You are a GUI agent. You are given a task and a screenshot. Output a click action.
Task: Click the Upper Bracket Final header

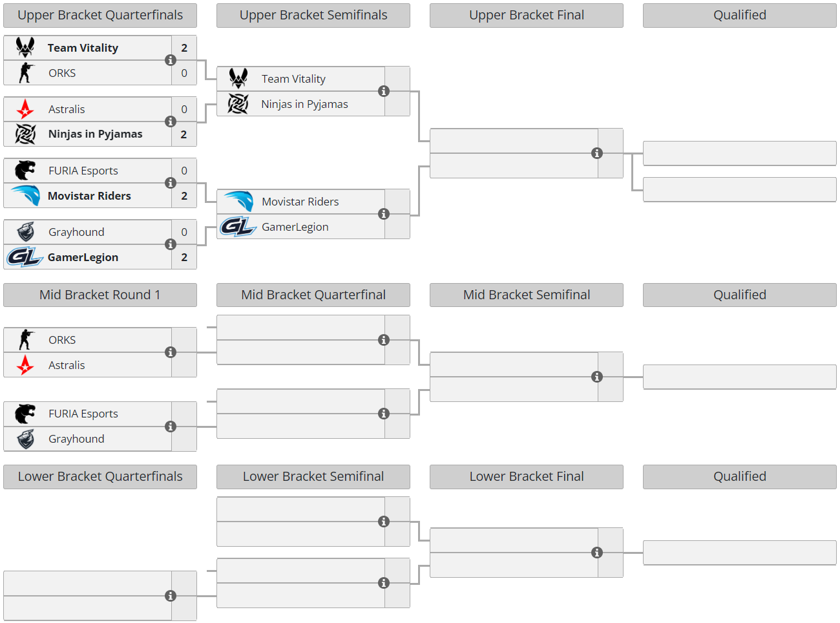(x=526, y=16)
